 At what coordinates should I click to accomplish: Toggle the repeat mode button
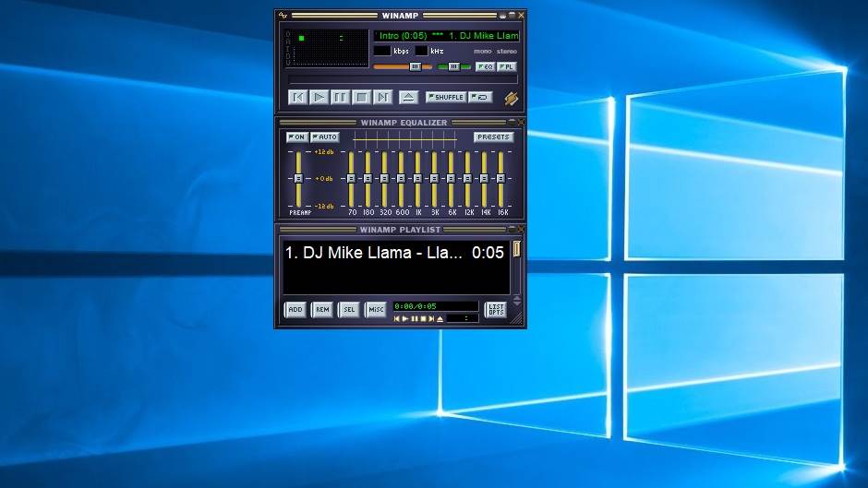[480, 97]
